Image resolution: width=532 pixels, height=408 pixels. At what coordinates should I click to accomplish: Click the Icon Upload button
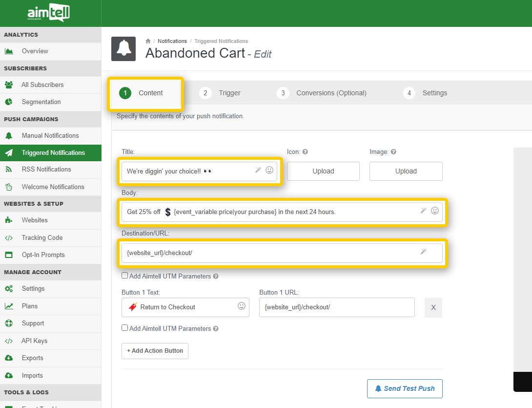tap(323, 171)
